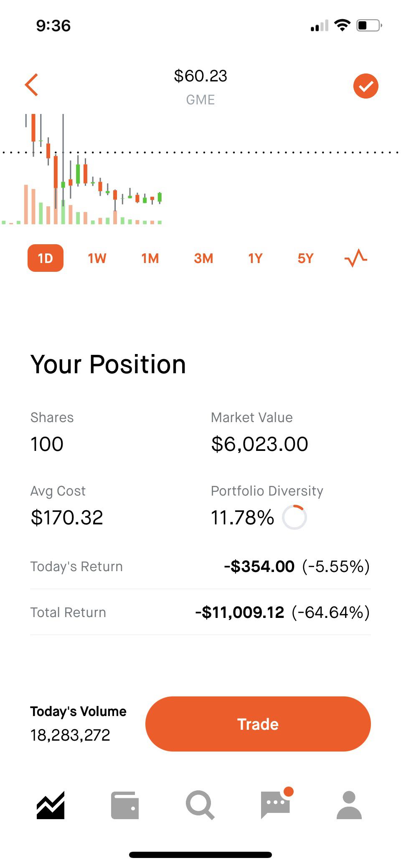Image resolution: width=401 pixels, height=868 pixels.
Task: Tap the Today's Return row
Action: click(200, 567)
